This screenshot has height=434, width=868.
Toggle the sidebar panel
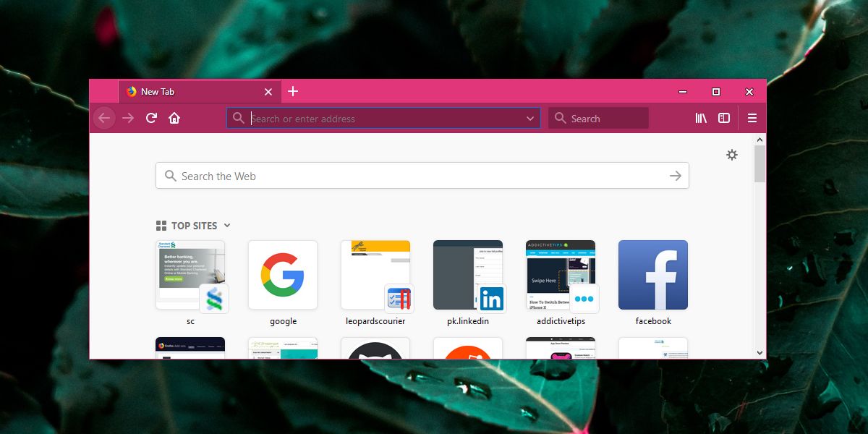click(724, 118)
